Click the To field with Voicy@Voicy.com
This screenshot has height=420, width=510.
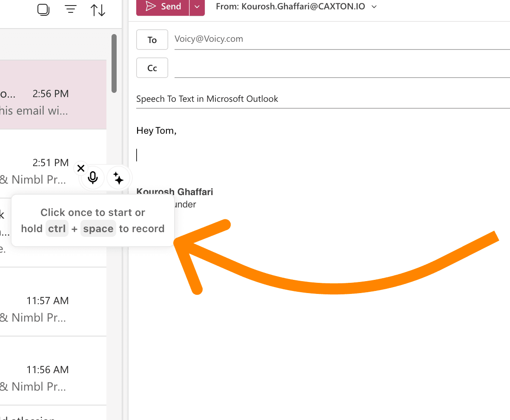pyautogui.click(x=342, y=39)
